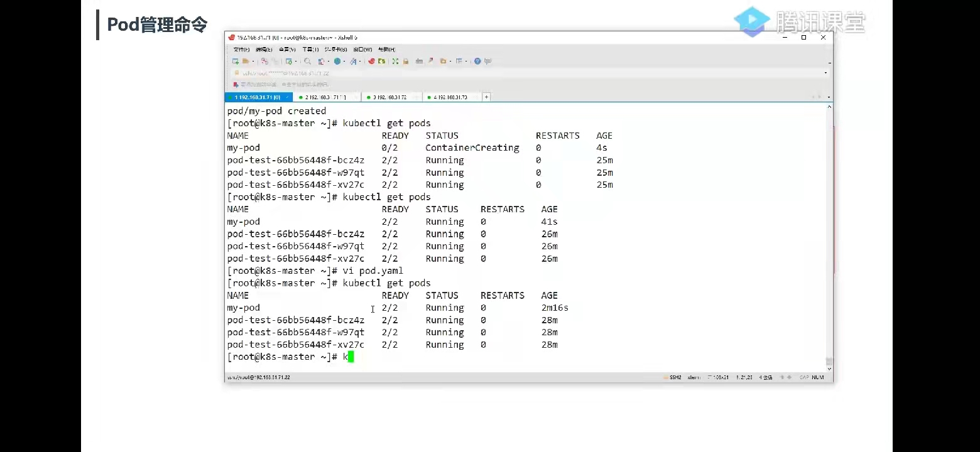Open the tab list dropdown at tab bar end
Viewport: 980px width, 452px height.
[829, 97]
